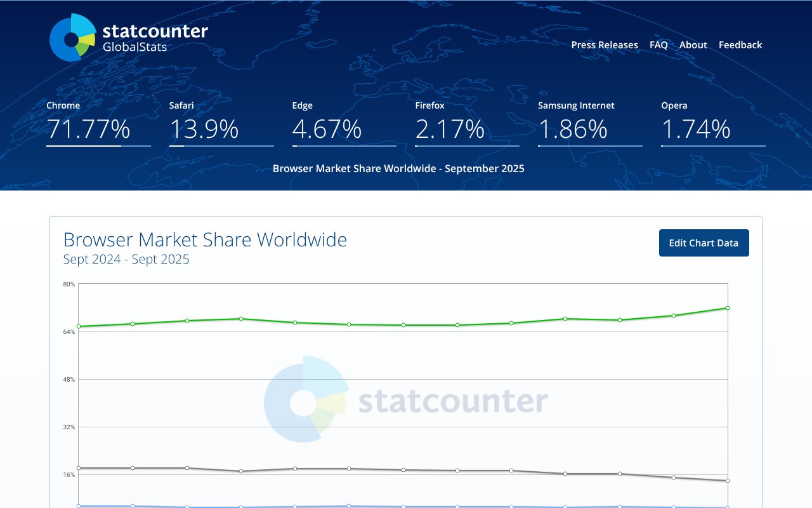Click the Browser Market Share Worldwide September 2025 caption
812x508 pixels.
(x=398, y=169)
